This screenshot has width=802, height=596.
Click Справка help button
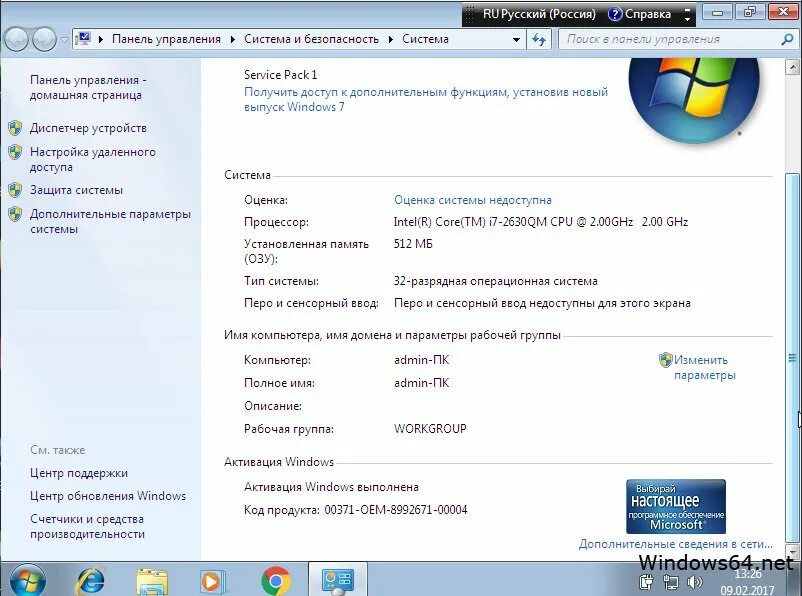(x=639, y=14)
